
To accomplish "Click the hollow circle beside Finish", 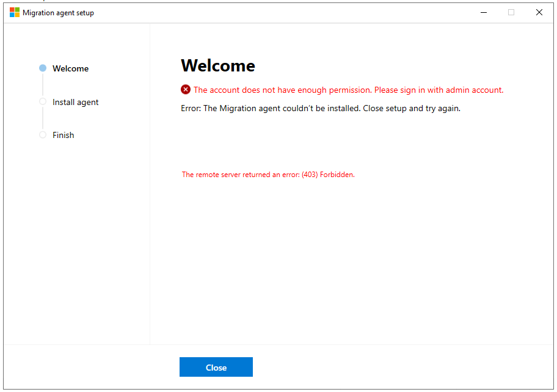I will [x=42, y=135].
